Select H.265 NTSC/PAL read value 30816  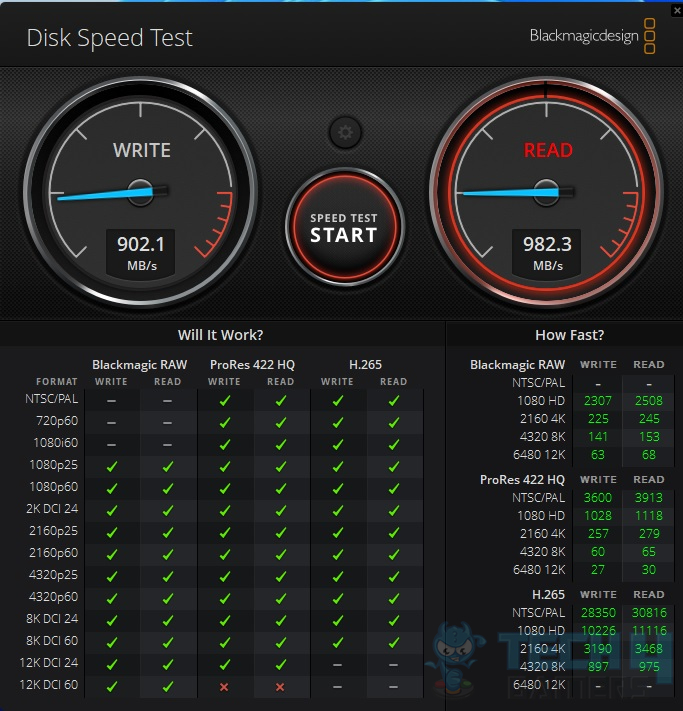649,613
